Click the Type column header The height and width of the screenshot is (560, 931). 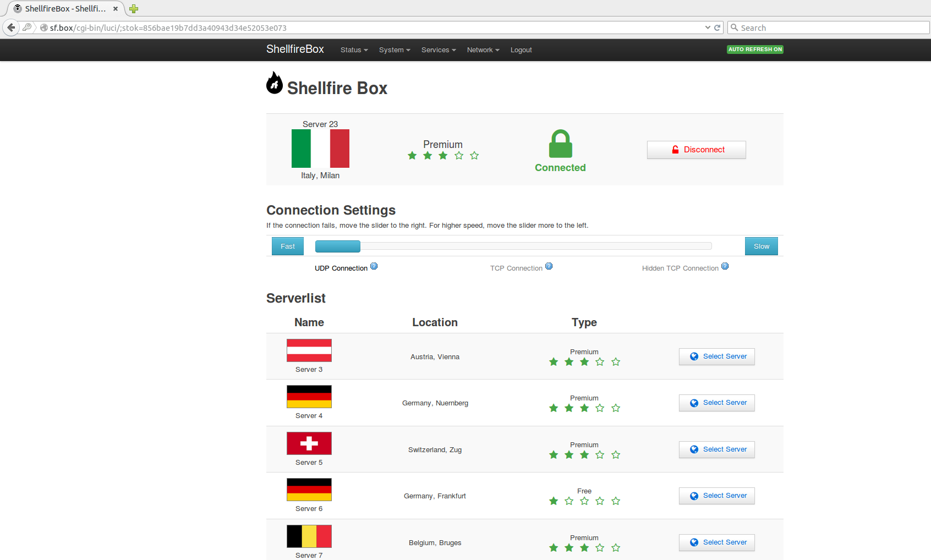[584, 322]
